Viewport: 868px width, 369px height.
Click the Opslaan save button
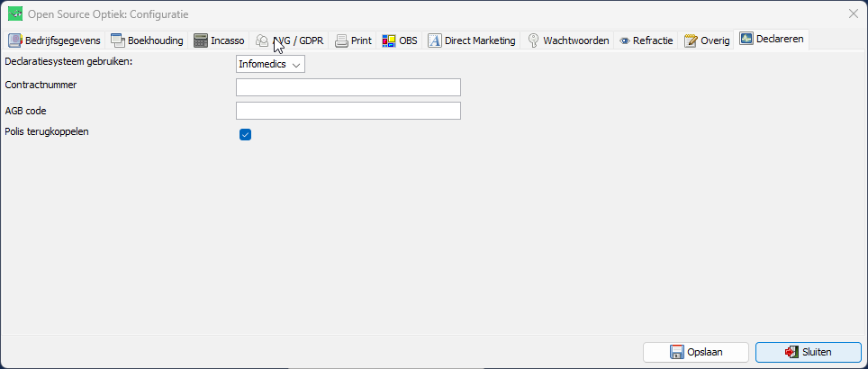click(x=695, y=352)
